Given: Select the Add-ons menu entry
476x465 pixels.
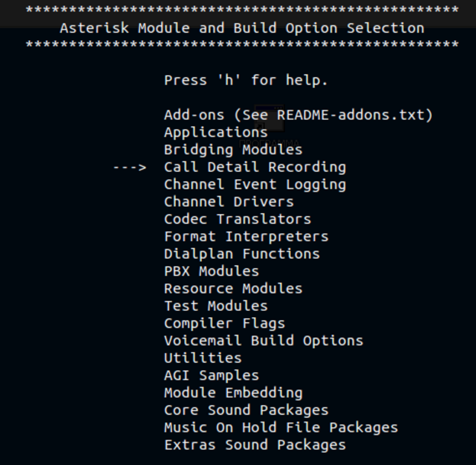Looking at the screenshot, I should point(298,115).
